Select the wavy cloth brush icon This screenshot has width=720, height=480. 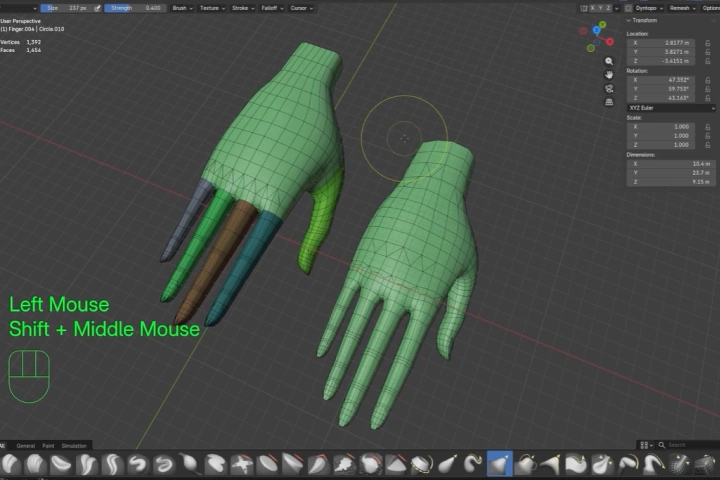(576, 464)
